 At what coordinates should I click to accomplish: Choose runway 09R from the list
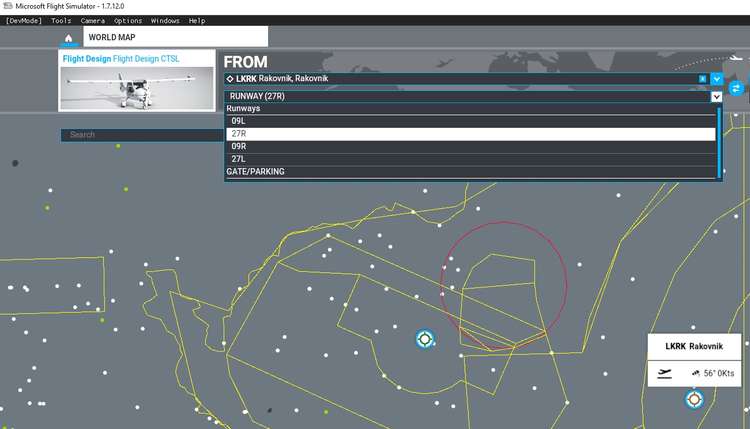(471, 146)
